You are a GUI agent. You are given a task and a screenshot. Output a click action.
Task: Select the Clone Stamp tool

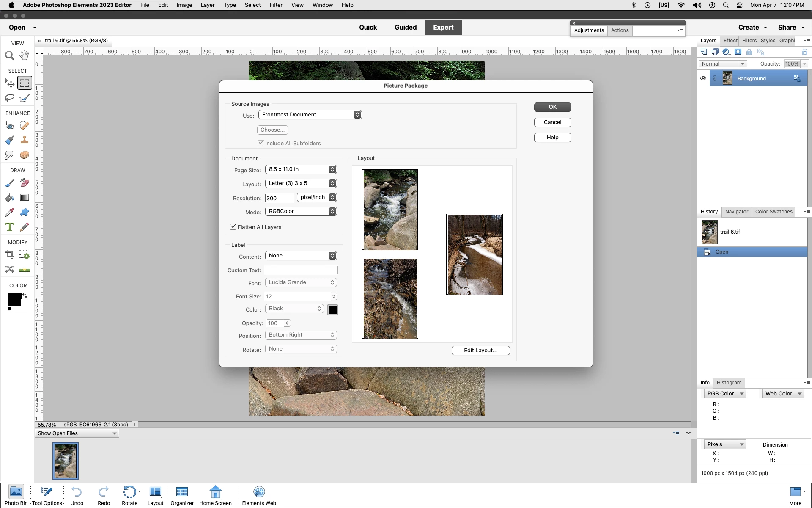click(x=25, y=141)
